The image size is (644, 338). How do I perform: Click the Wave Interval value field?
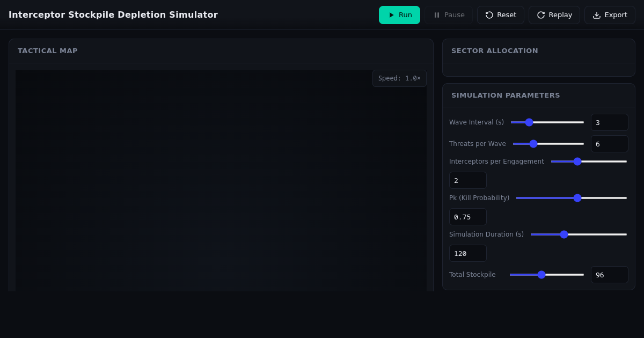pos(610,122)
